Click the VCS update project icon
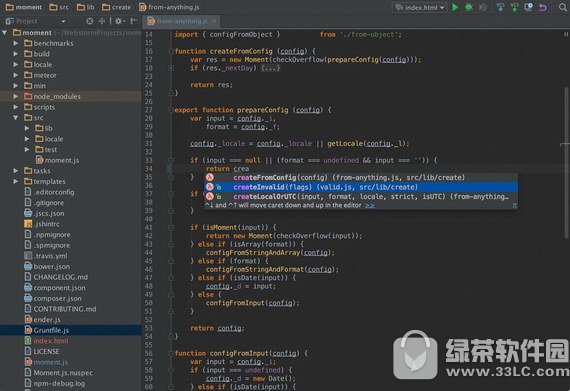Screen dimensions: 570x391 click(501, 7)
